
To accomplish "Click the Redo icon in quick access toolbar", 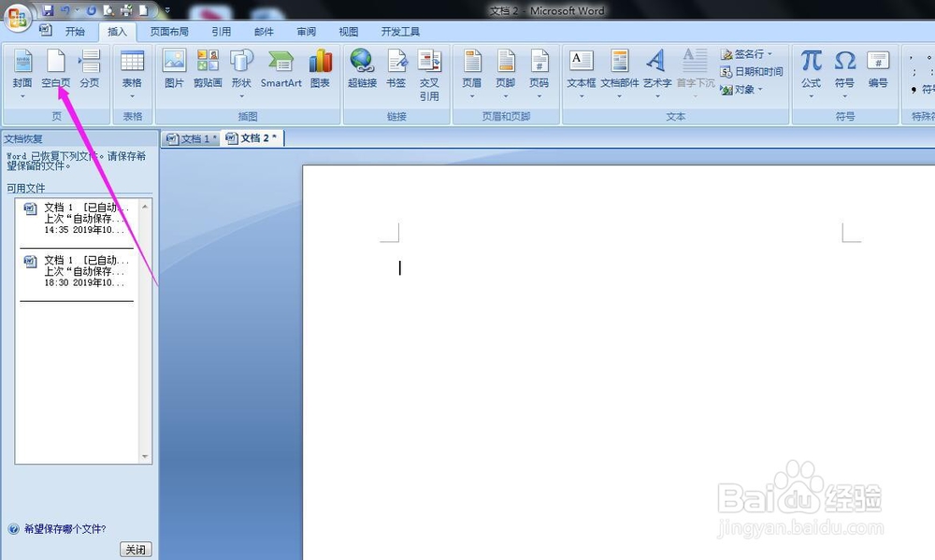I will click(x=92, y=10).
